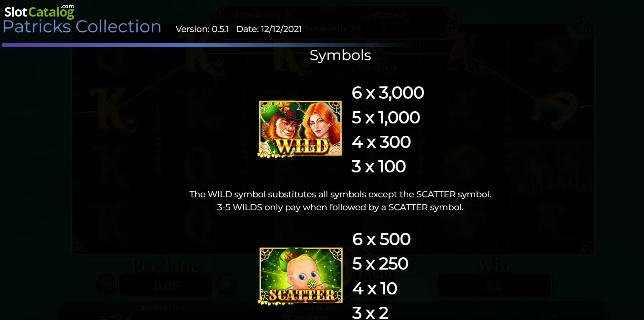Select the 4 x 300 wild payout

click(x=381, y=142)
